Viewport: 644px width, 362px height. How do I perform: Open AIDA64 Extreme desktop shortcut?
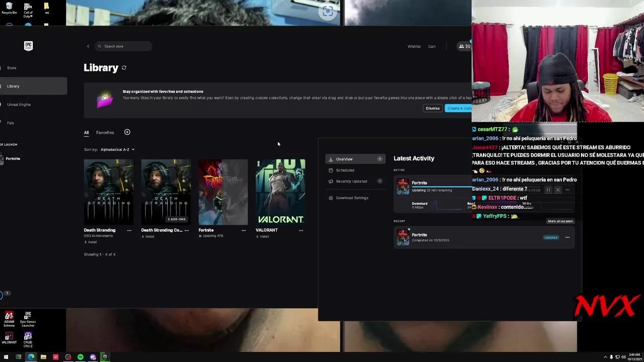[x=9, y=319]
